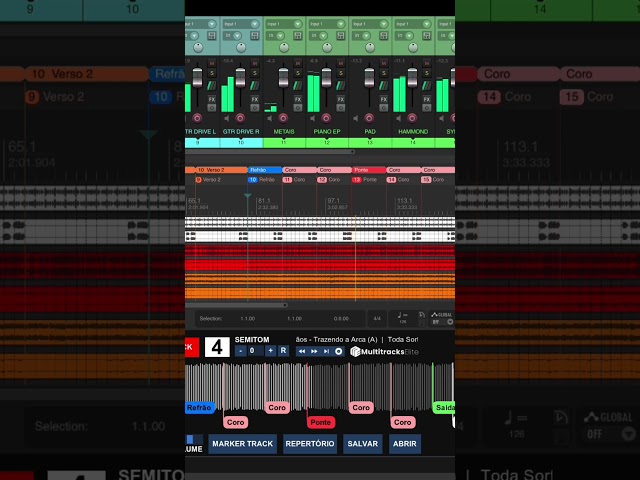Open routing grid for PIANO EP track

click(x=341, y=36)
